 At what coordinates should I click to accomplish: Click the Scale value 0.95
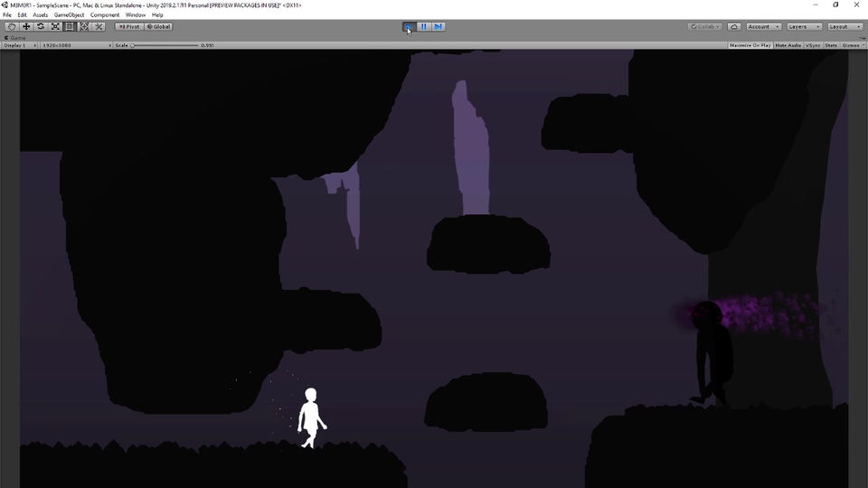[207, 45]
